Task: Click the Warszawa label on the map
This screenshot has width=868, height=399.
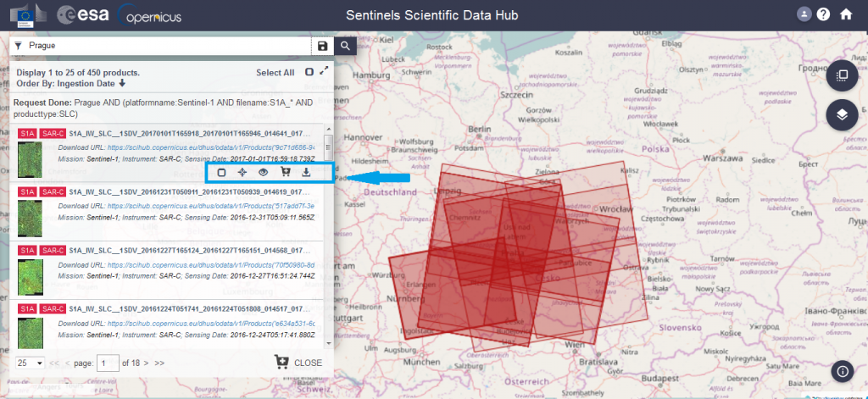Action: tap(722, 158)
